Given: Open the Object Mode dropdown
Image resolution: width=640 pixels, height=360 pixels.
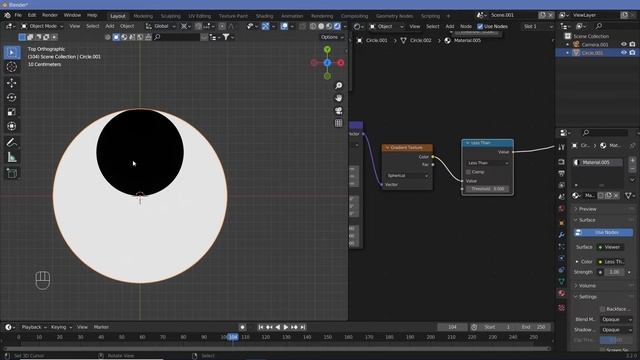Looking at the screenshot, I should pos(42,26).
